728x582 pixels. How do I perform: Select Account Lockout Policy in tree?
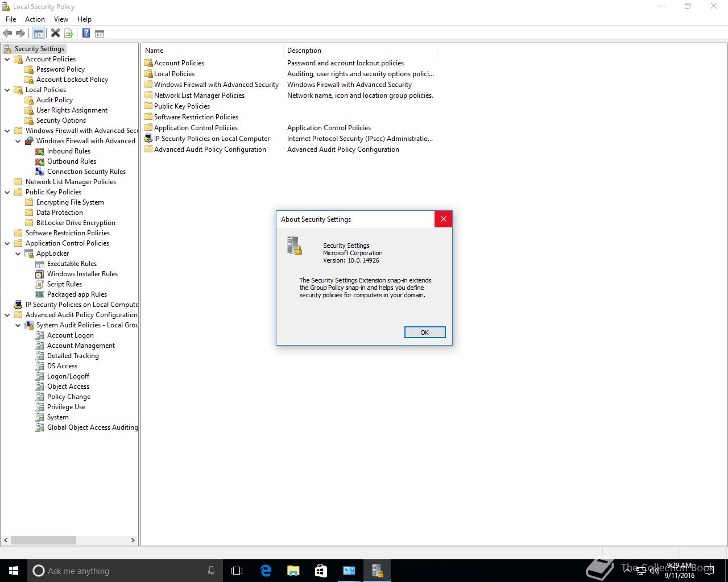[x=72, y=80]
